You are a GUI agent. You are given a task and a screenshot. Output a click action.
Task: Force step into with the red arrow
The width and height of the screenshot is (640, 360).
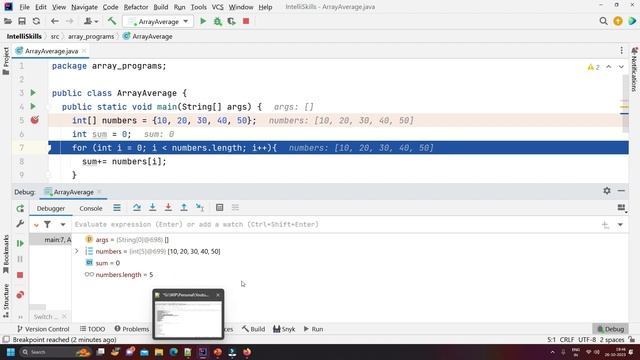[x=168, y=208]
